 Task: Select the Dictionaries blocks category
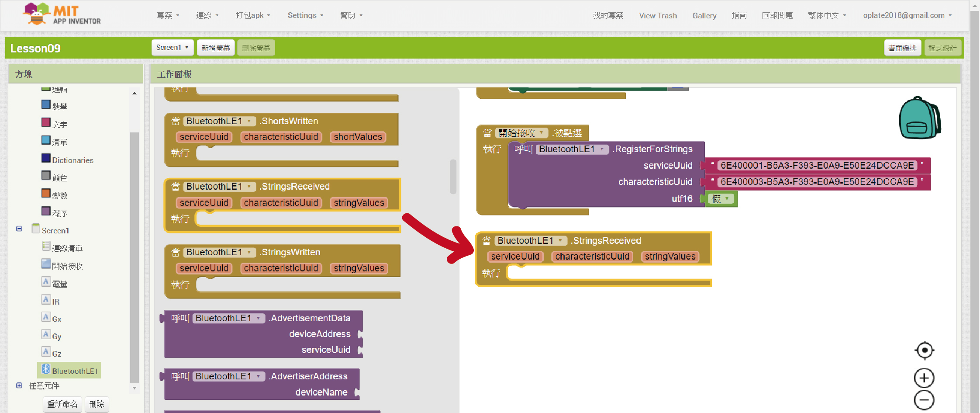pos(72,160)
